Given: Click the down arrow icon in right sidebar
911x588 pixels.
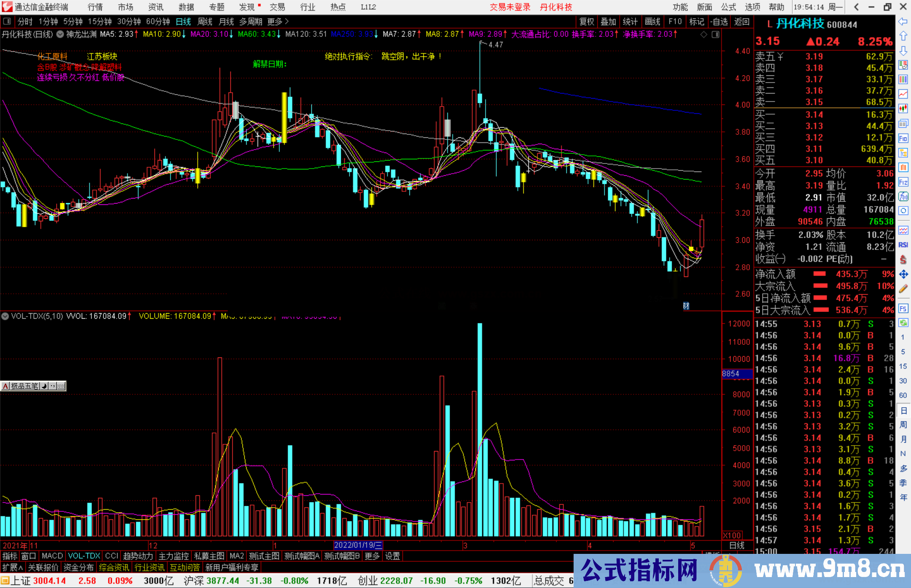Looking at the screenshot, I should click(x=903, y=51).
